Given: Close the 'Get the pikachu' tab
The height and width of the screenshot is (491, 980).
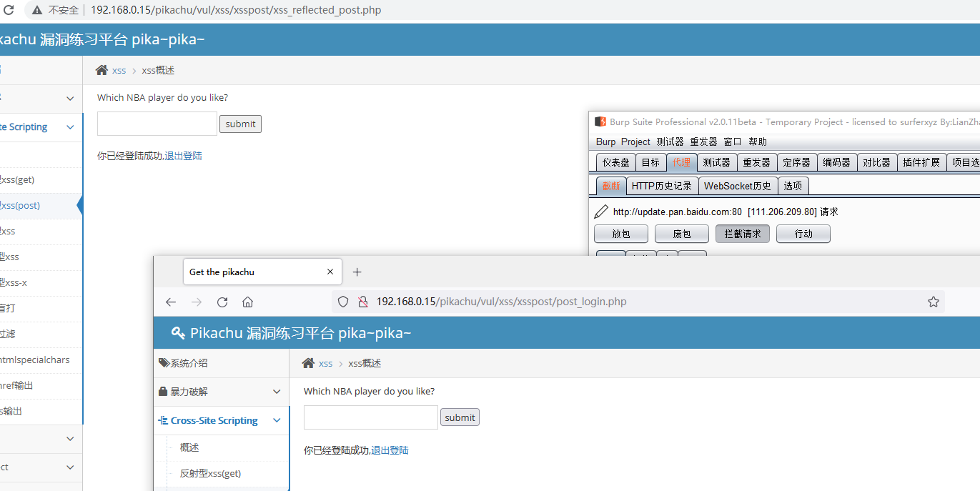Looking at the screenshot, I should [330, 272].
